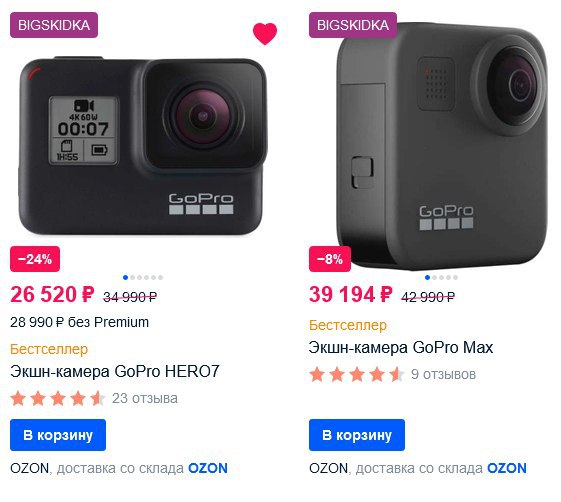
Task: Open the GoPro HERO7 product image
Action: pos(143,146)
